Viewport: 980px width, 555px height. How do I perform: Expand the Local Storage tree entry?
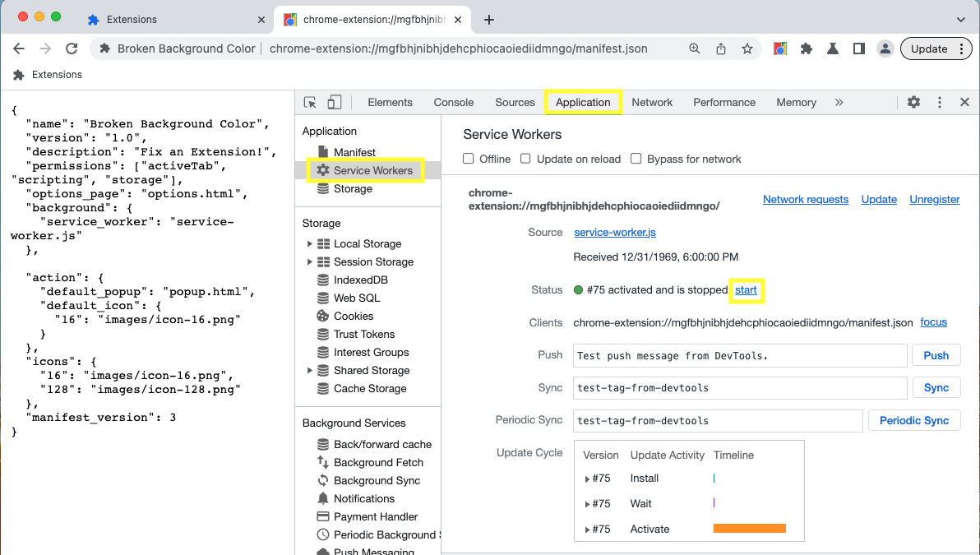click(x=310, y=243)
